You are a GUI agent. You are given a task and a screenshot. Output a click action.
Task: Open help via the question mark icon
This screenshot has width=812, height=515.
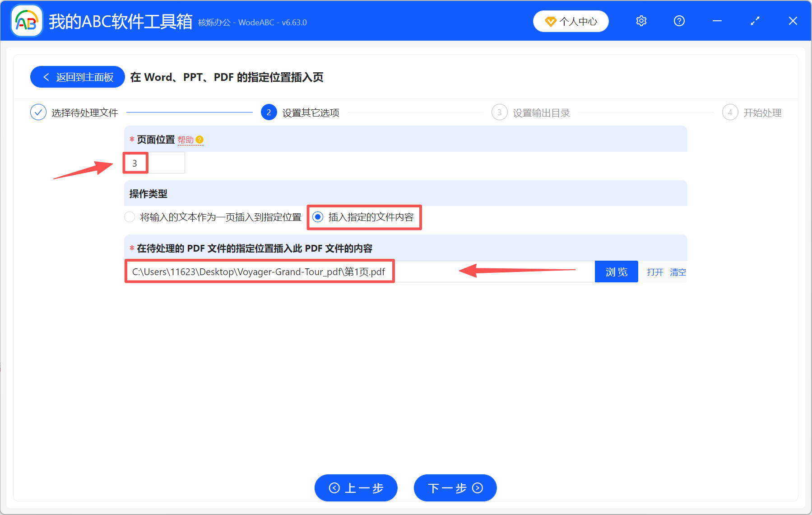679,21
